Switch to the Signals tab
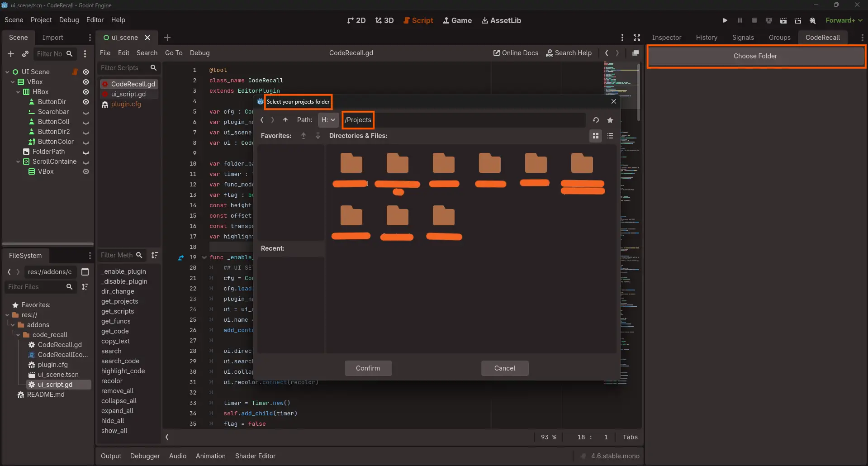868x466 pixels. coord(743,38)
